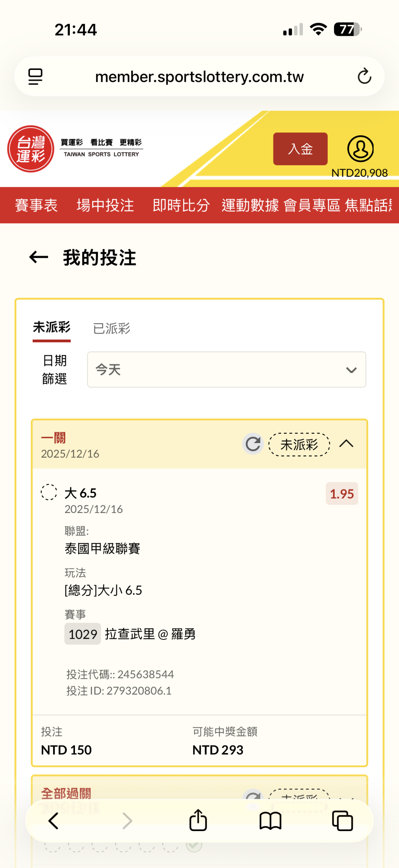Select the 未派彩 tab
The height and width of the screenshot is (868, 399).
[x=52, y=328]
